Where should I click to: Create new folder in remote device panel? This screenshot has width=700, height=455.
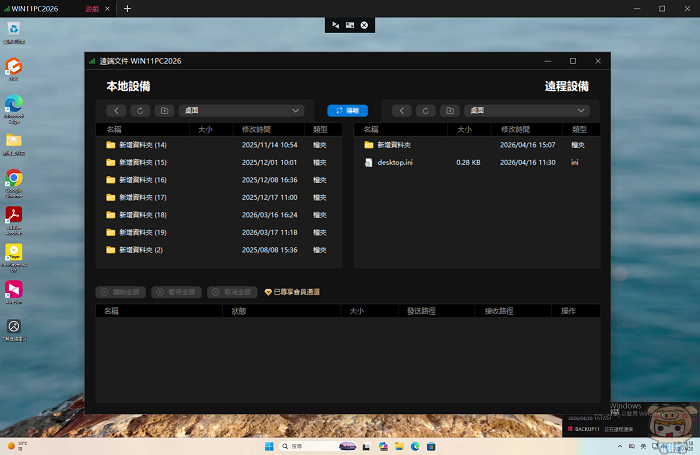(x=452, y=110)
